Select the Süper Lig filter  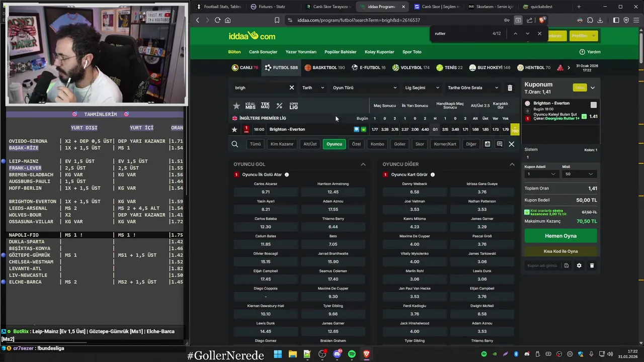click(x=294, y=106)
